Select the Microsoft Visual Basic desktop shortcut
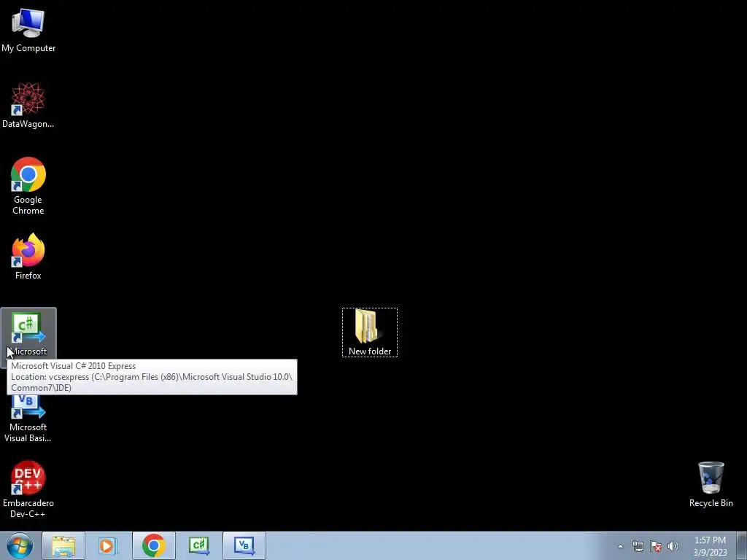747x560 pixels. [28, 418]
